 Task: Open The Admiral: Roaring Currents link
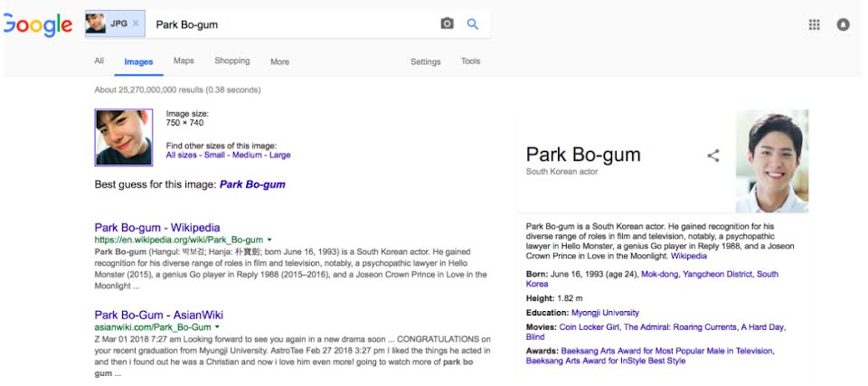tap(680, 327)
